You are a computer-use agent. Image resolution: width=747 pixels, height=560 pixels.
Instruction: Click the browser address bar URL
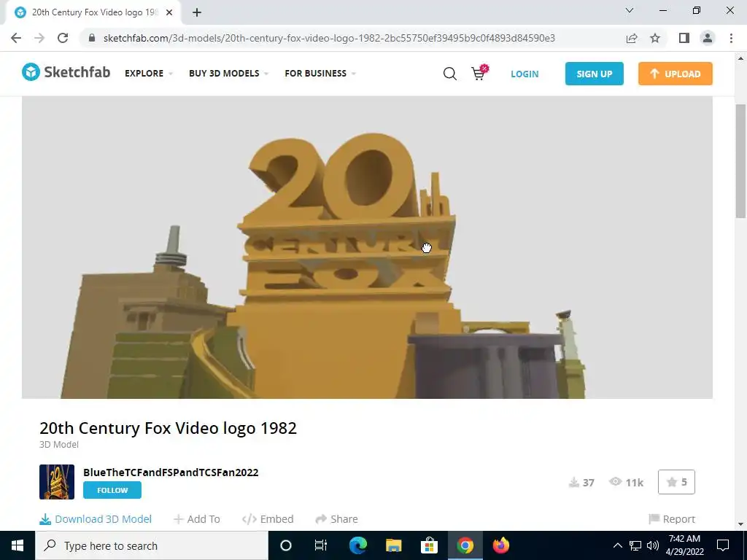[x=329, y=38]
